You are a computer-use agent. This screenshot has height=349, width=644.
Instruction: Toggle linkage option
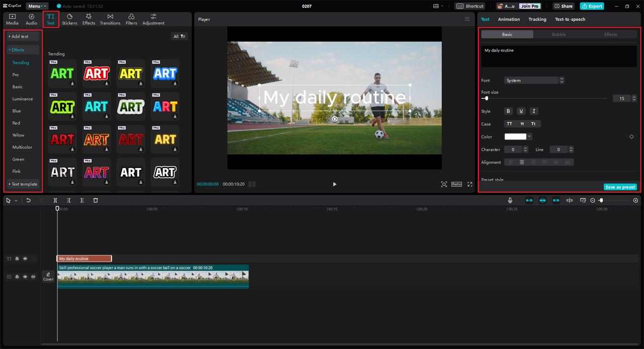pos(556,200)
